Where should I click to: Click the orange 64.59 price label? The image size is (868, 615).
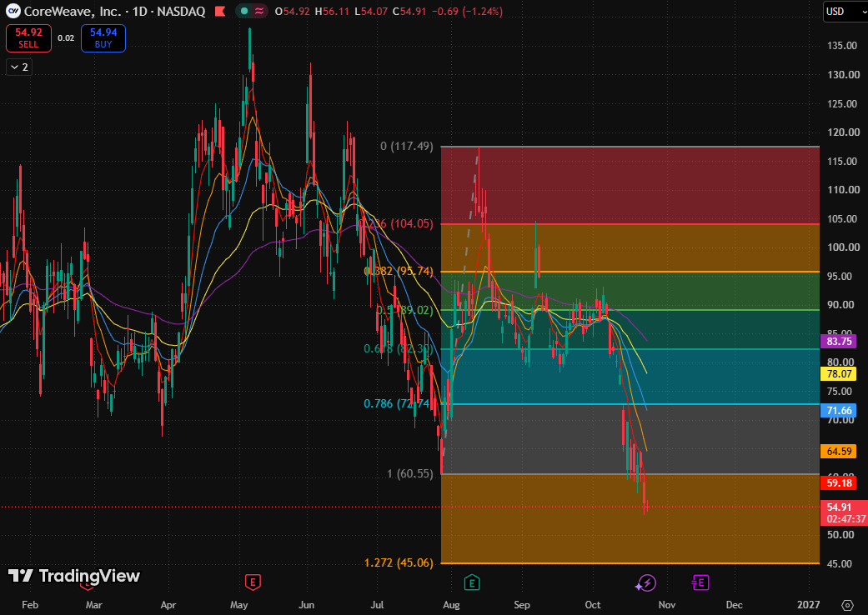coord(839,452)
